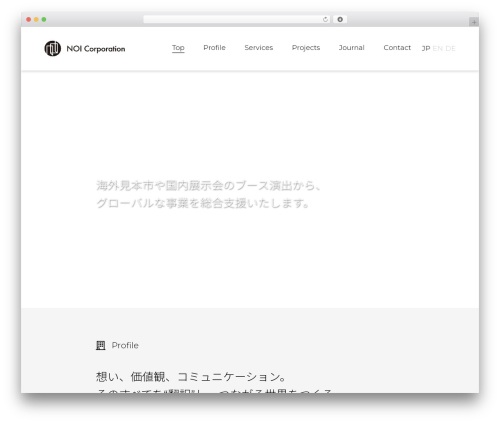Go to the Contact page
Viewport: 500px width, 423px height.
coord(397,48)
